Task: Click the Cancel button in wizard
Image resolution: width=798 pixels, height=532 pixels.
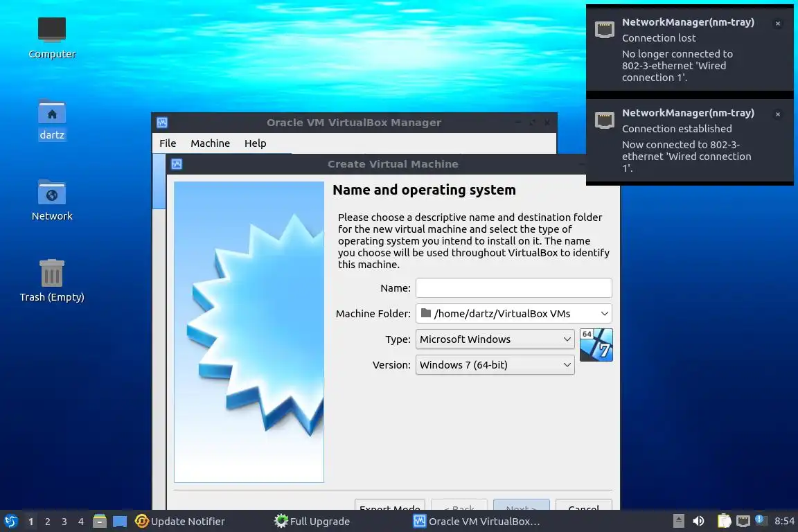Action: (x=584, y=505)
